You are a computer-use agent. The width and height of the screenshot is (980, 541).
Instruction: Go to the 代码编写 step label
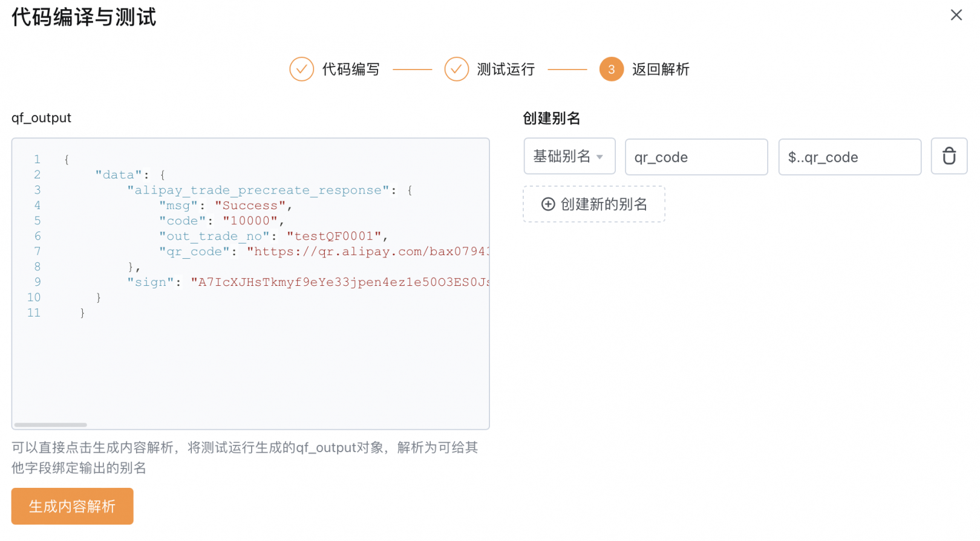click(x=350, y=70)
